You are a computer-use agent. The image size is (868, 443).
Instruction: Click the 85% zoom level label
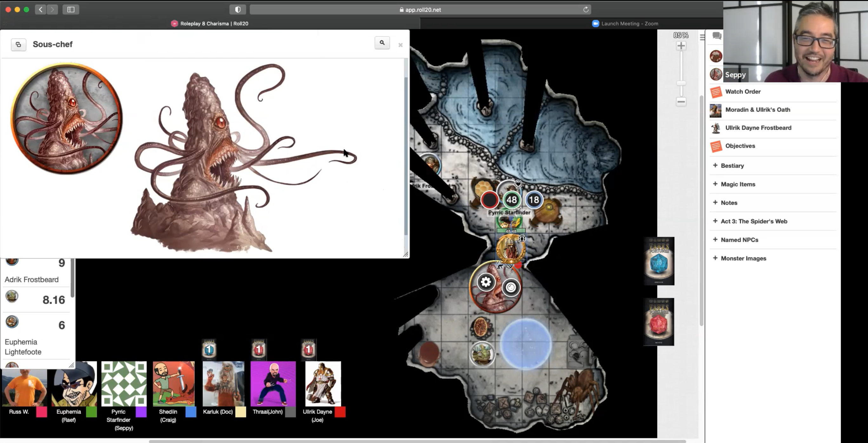(681, 35)
